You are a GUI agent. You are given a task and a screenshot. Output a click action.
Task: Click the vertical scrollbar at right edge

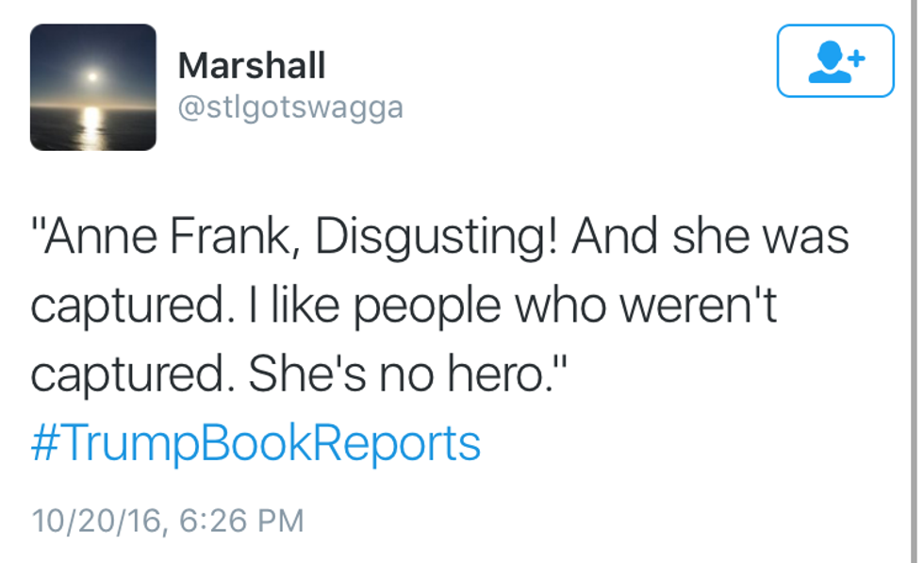tap(914, 281)
